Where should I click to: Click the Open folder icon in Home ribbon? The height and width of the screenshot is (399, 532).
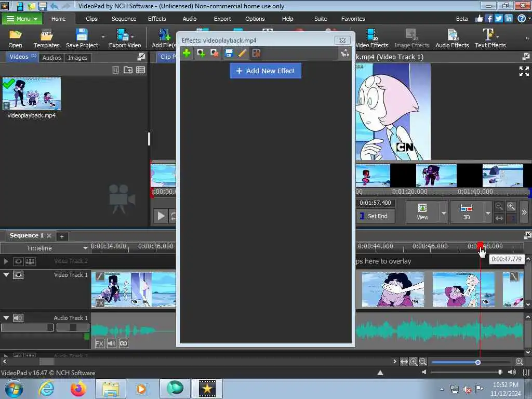coord(15,38)
